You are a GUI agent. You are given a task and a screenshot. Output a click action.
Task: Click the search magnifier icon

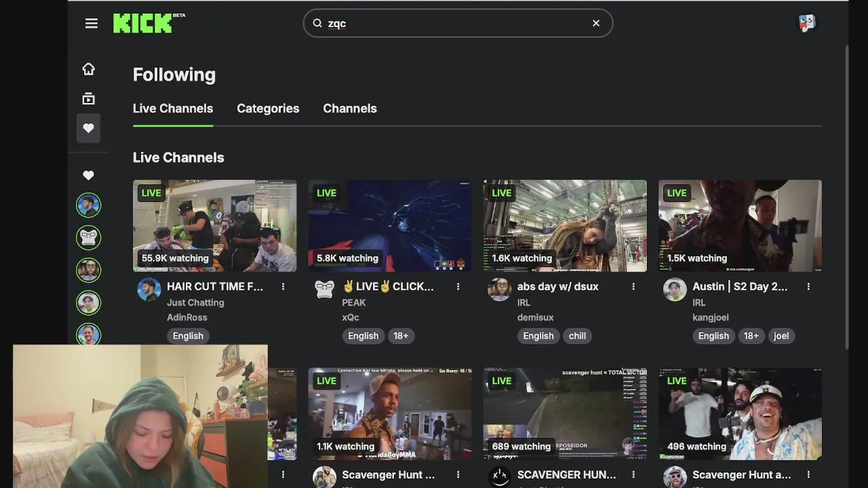[x=317, y=23]
